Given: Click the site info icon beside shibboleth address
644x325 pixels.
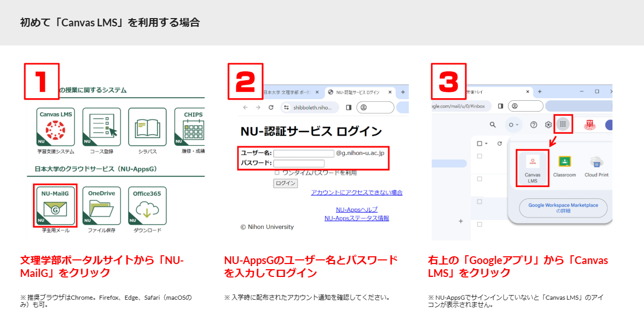Looking at the screenshot, I should 286,107.
